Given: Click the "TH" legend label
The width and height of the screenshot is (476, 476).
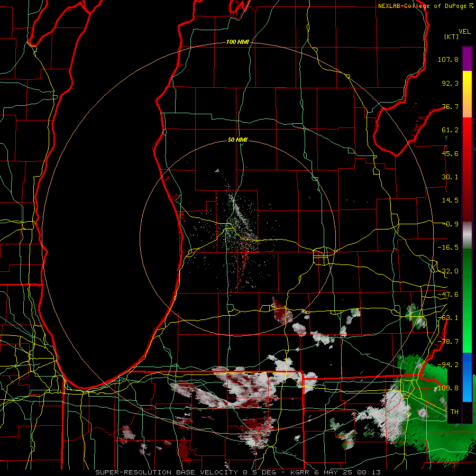Looking at the screenshot, I should pos(454,412).
